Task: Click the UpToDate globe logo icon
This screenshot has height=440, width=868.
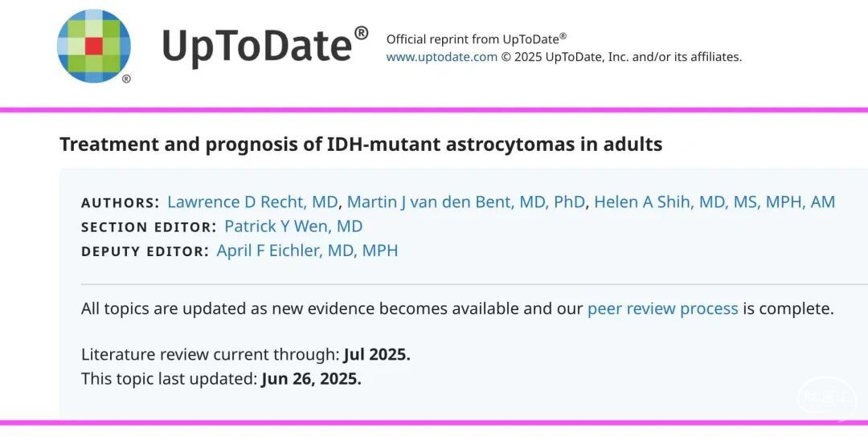Action: pyautogui.click(x=93, y=47)
